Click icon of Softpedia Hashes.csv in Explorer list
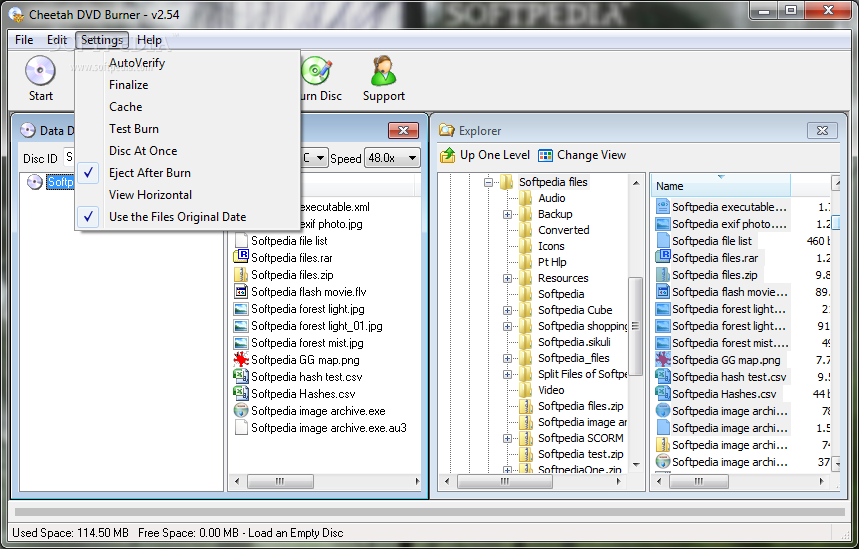This screenshot has height=549, width=859. [663, 393]
